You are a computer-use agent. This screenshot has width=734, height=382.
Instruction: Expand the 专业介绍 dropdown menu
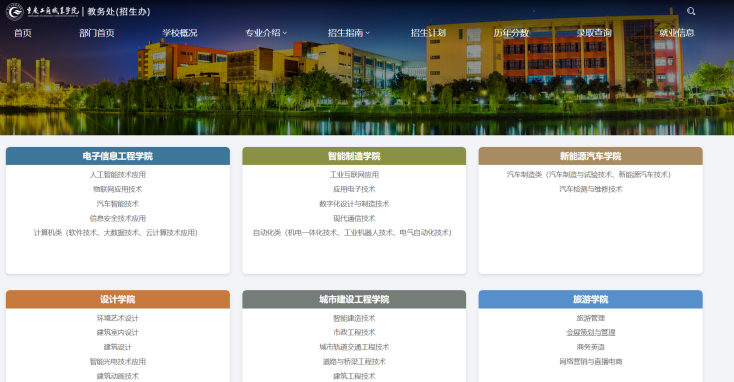(x=266, y=33)
